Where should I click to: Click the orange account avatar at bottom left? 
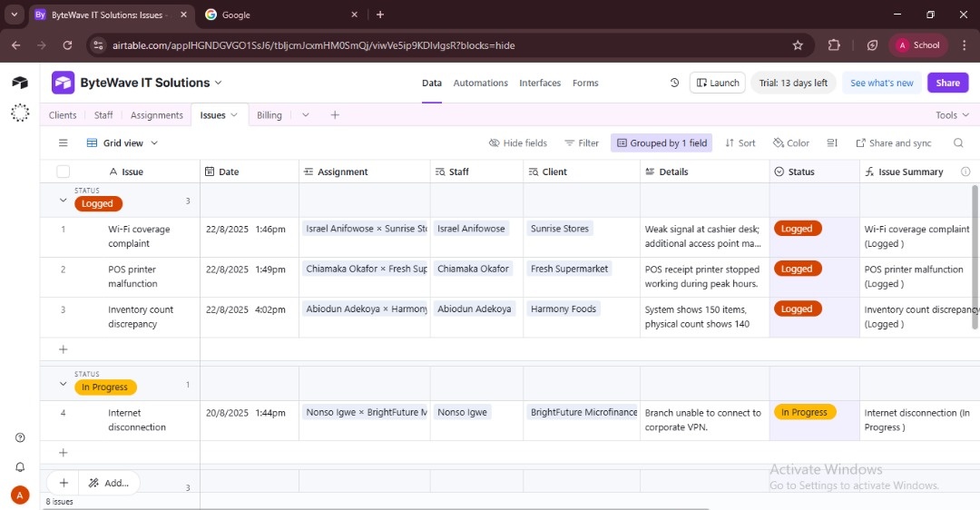point(20,495)
